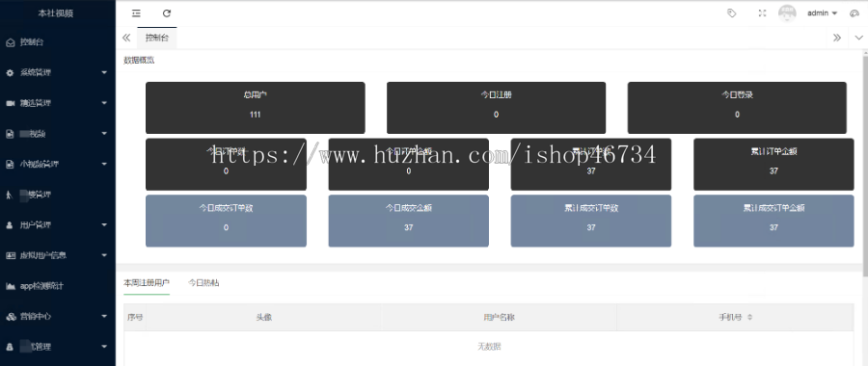The height and width of the screenshot is (366, 868).
Task: Expand the 营销中心 submenu arrow
Action: 104,317
